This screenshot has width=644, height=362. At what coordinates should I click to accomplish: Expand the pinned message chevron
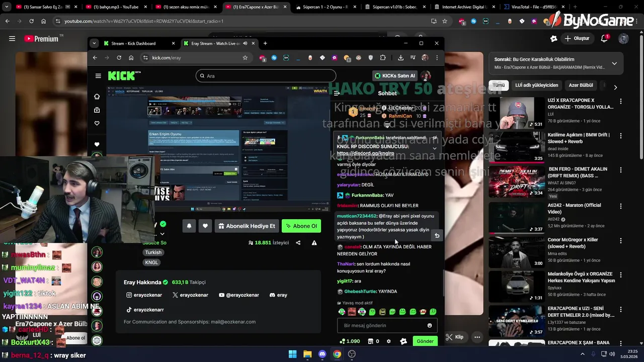pos(435,148)
